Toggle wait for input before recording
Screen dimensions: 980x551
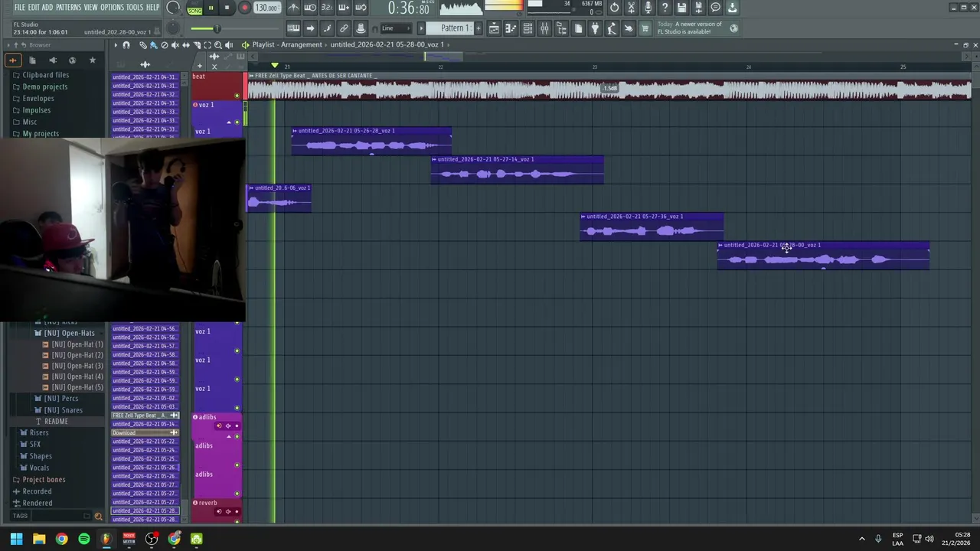point(310,8)
